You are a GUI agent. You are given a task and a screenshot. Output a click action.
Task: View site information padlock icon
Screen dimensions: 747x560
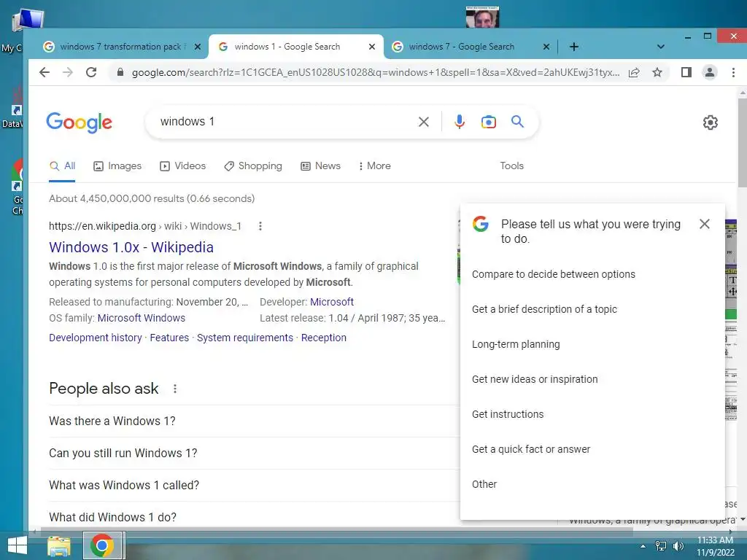[120, 72]
